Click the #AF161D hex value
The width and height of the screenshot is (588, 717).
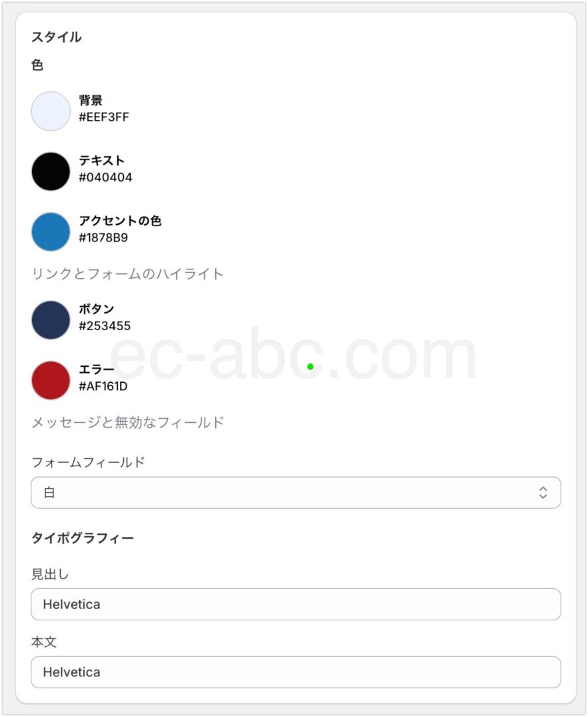(x=103, y=386)
